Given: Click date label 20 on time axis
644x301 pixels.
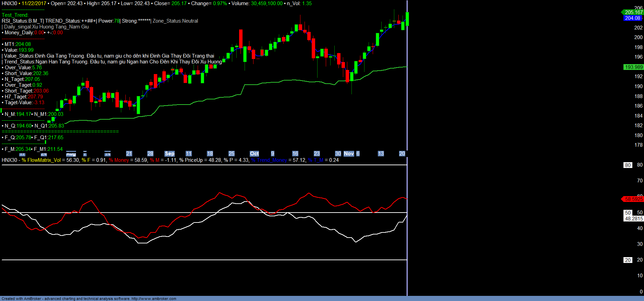Looking at the screenshot, I should tap(402, 154).
